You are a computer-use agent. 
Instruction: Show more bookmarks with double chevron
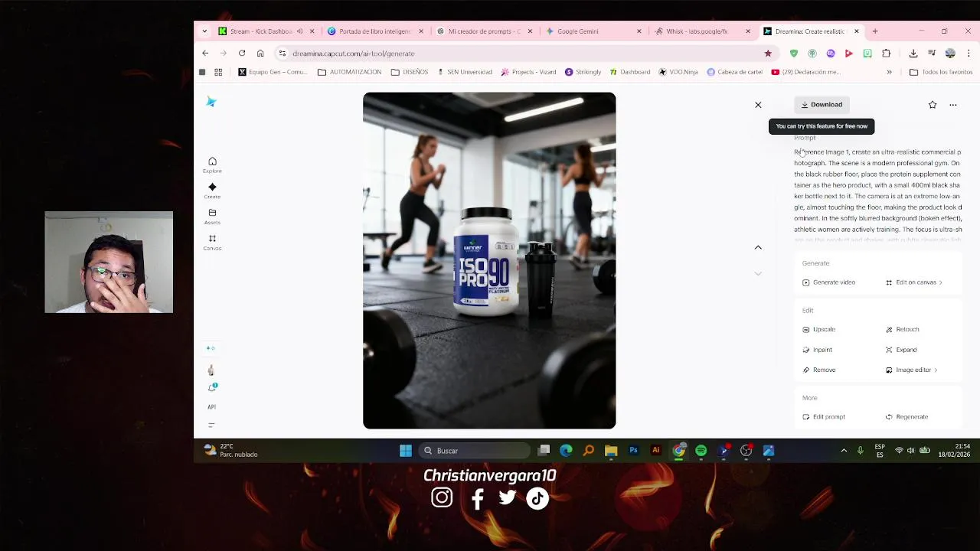889,72
